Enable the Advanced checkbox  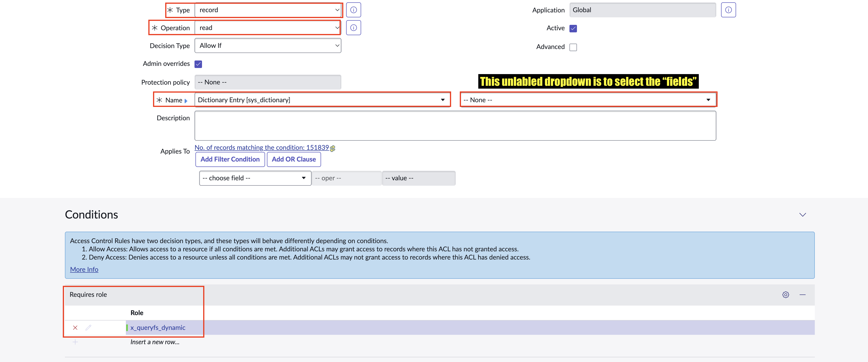(573, 47)
